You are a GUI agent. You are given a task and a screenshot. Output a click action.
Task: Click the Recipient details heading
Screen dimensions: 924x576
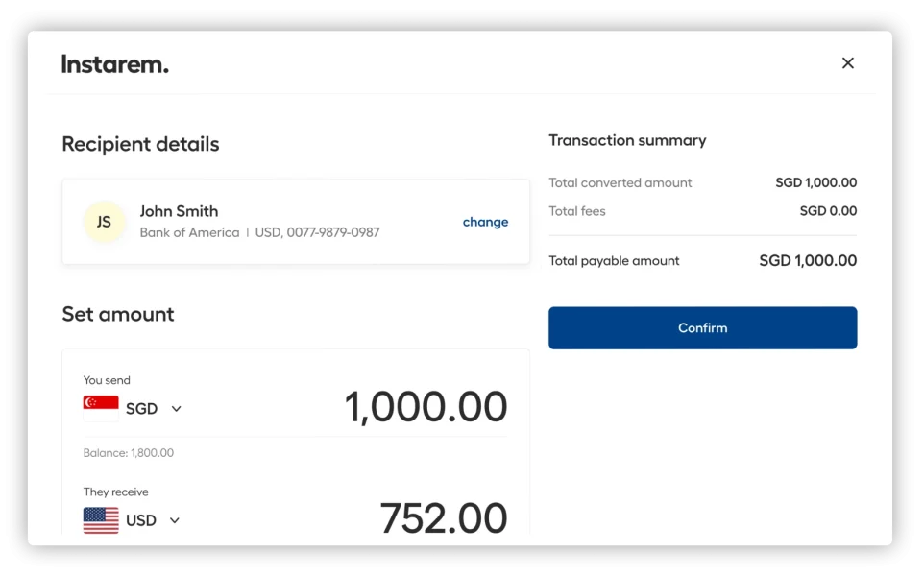pyautogui.click(x=140, y=144)
